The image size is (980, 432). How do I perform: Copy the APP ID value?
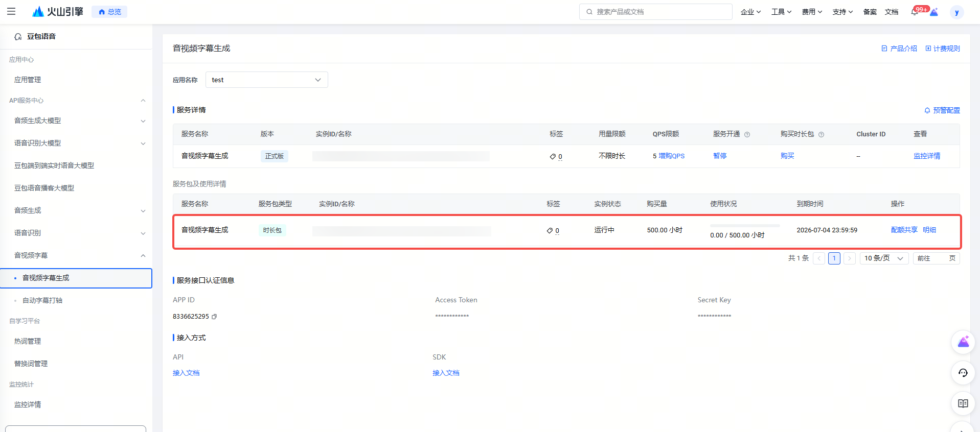(x=214, y=317)
